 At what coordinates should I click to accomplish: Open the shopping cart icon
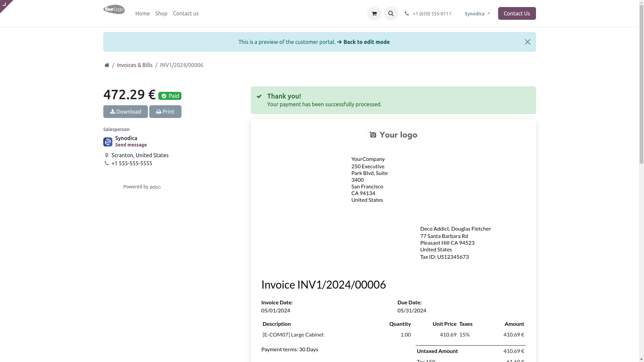point(374,13)
